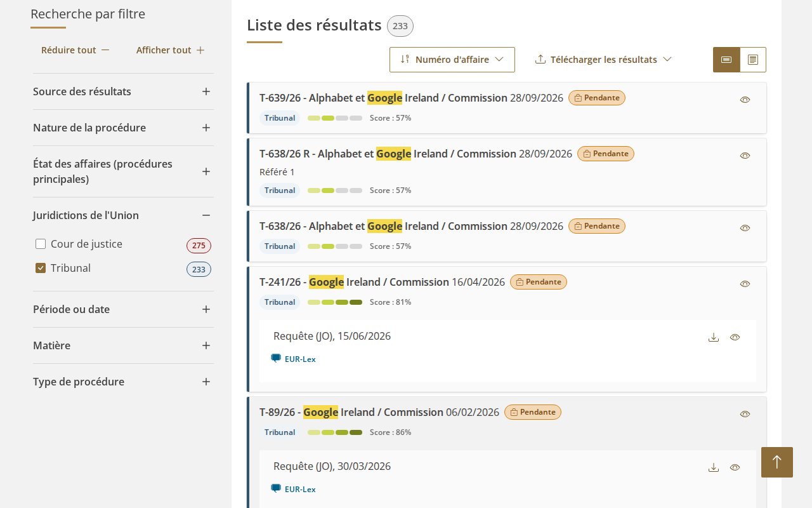The height and width of the screenshot is (508, 812).
Task: View the Requête (JO) 15/06/2026 document
Action: [x=735, y=337]
